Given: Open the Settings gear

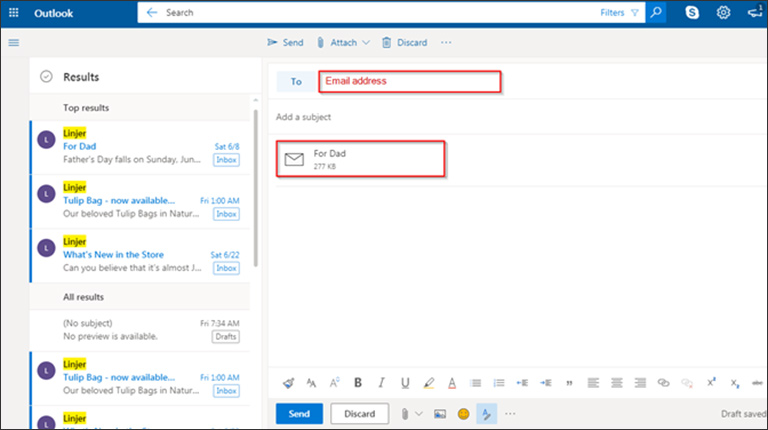Looking at the screenshot, I should pyautogui.click(x=723, y=13).
